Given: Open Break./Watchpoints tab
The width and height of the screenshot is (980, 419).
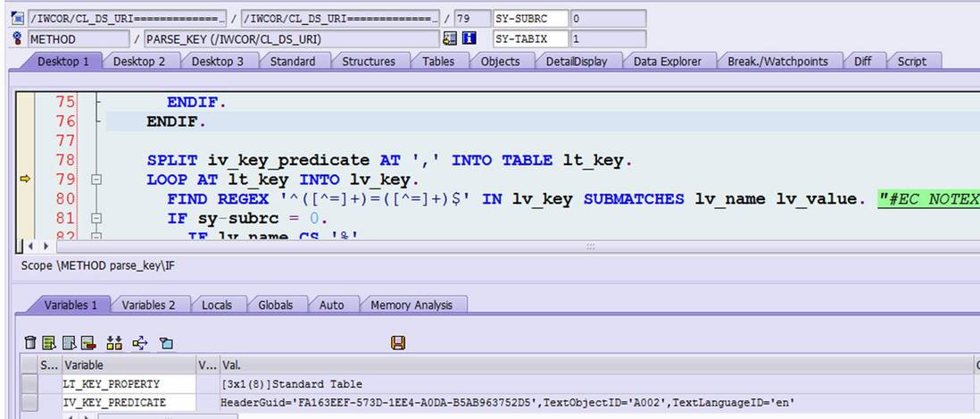Looking at the screenshot, I should pyautogui.click(x=777, y=62).
